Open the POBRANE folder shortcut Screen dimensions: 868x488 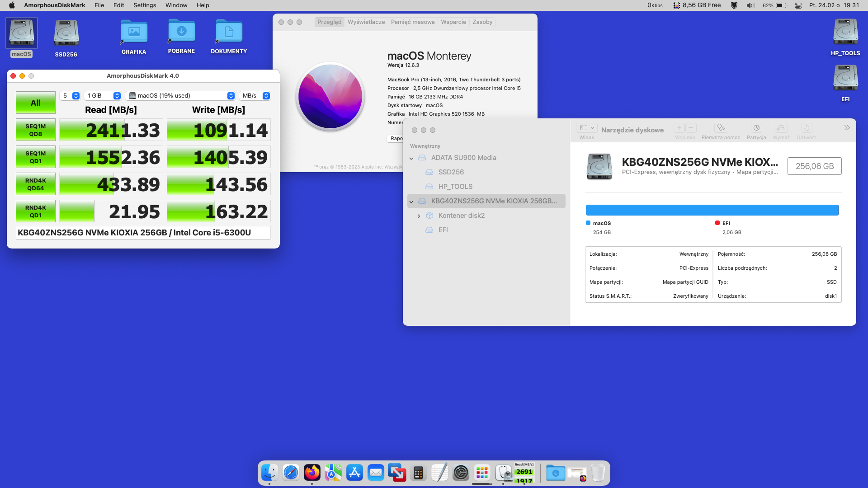181,31
